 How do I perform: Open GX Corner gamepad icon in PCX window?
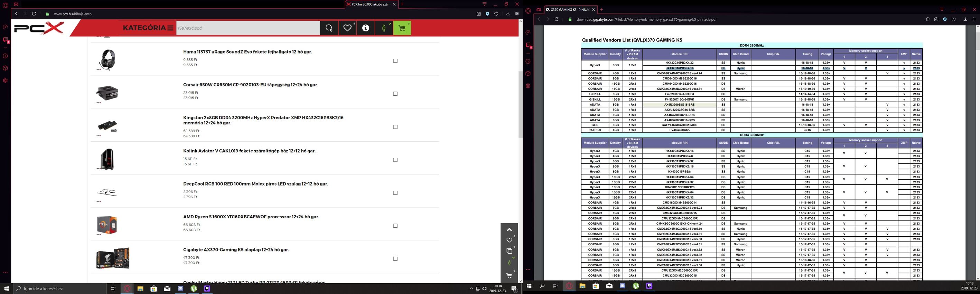16,4
